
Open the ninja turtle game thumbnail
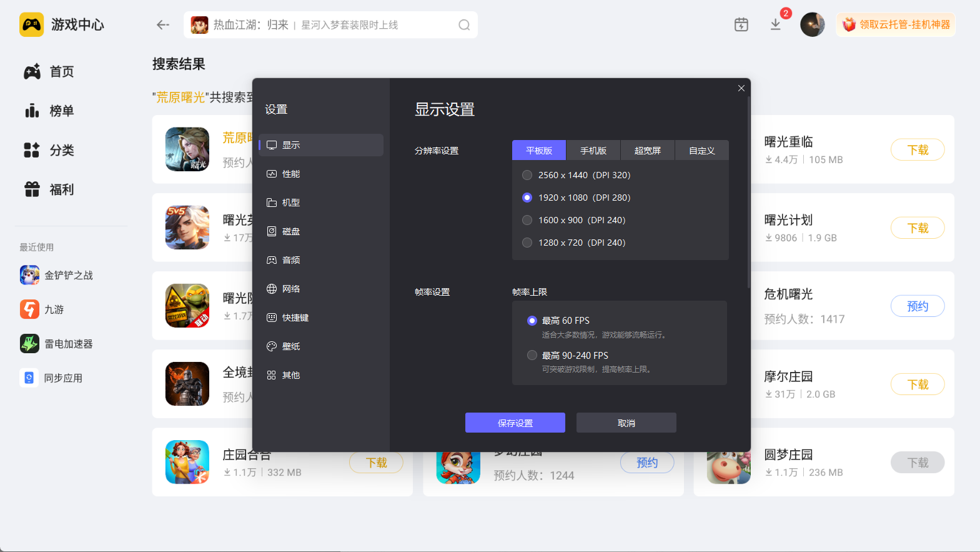click(187, 306)
